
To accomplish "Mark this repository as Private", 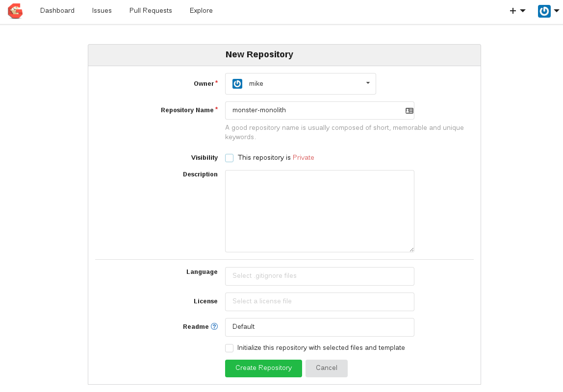I will [230, 158].
